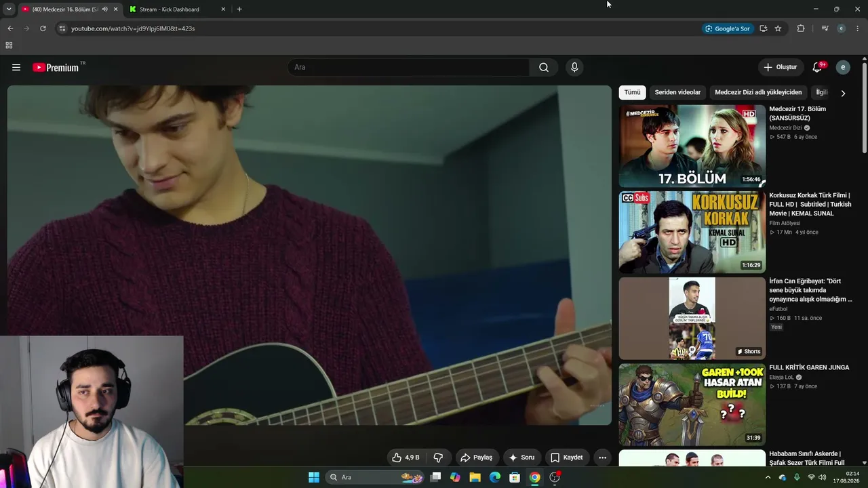Screen dimensions: 868x488
Task: Visit Elayja LoL channel name
Action: point(781,377)
